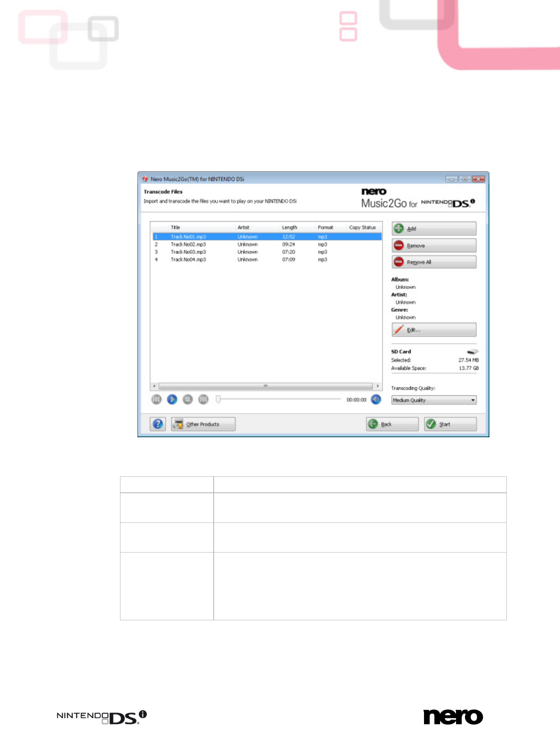Open Other Products

203,424
